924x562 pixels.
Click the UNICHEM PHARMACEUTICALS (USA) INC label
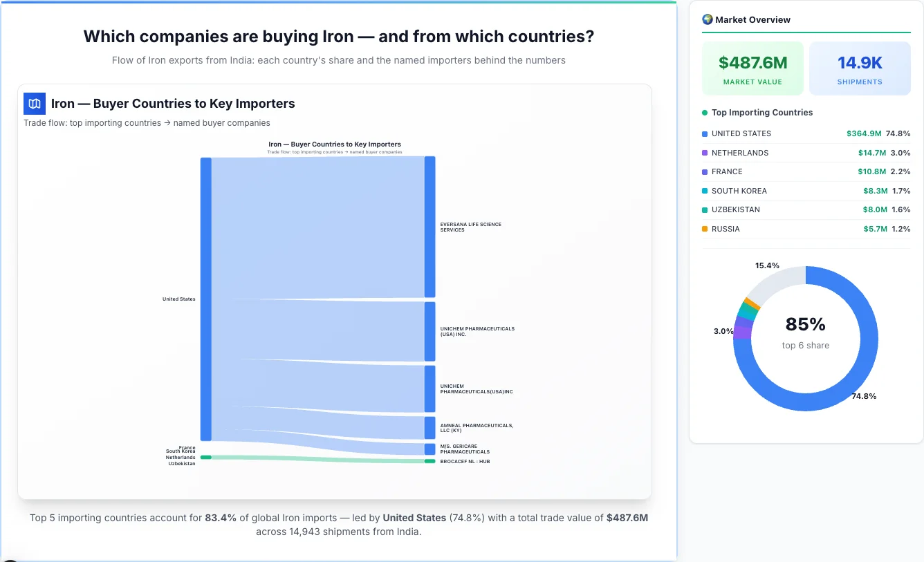(477, 330)
